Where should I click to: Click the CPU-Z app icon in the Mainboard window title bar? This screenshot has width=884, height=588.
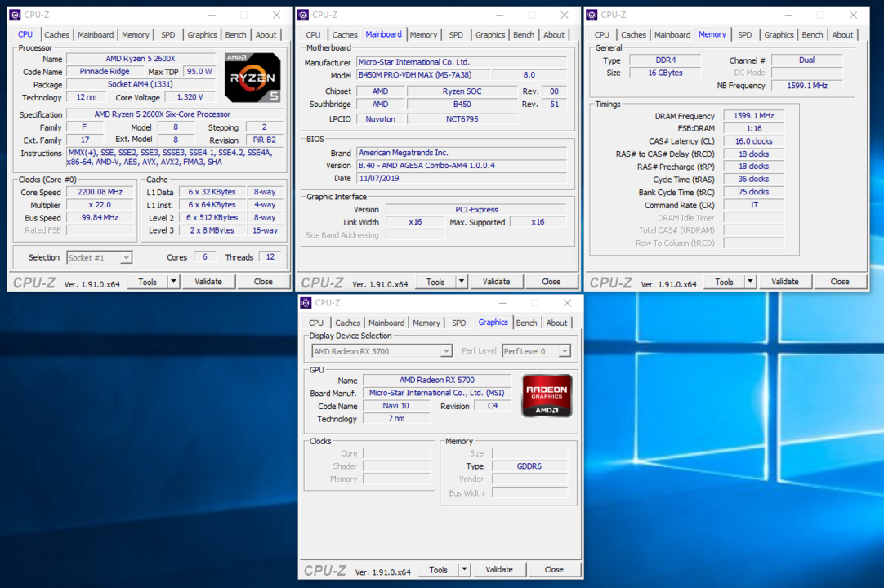(x=303, y=16)
